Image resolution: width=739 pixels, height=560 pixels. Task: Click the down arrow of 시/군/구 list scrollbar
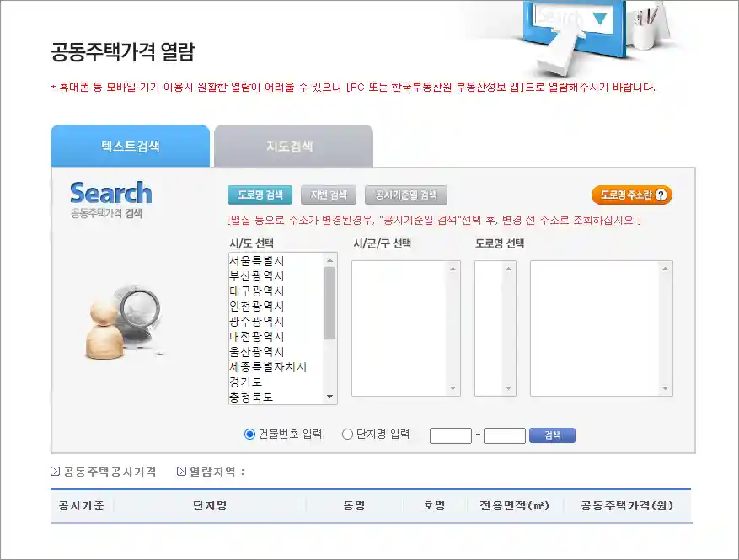point(453,388)
